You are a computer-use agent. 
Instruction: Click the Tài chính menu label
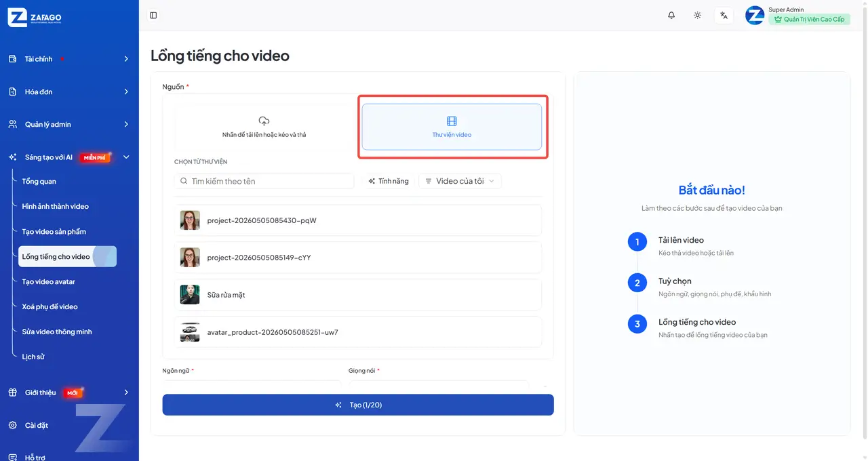coord(39,59)
